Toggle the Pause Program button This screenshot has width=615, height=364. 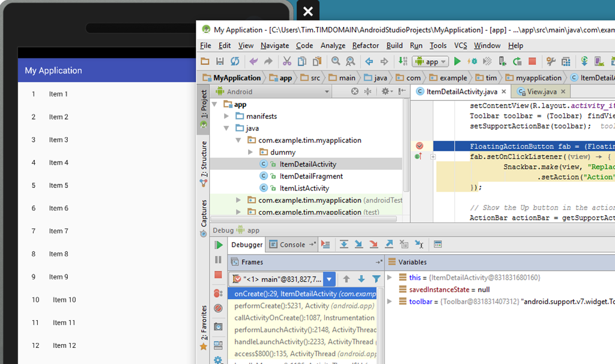click(x=219, y=259)
